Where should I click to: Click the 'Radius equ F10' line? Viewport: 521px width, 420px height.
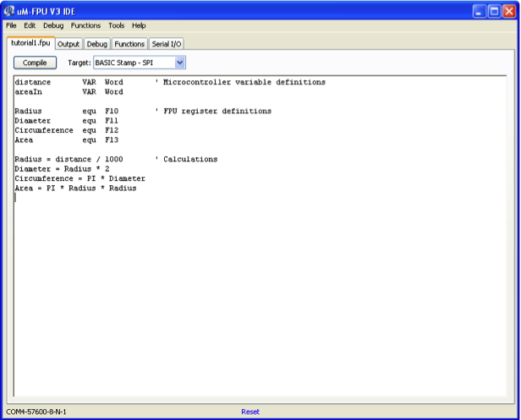pos(67,111)
